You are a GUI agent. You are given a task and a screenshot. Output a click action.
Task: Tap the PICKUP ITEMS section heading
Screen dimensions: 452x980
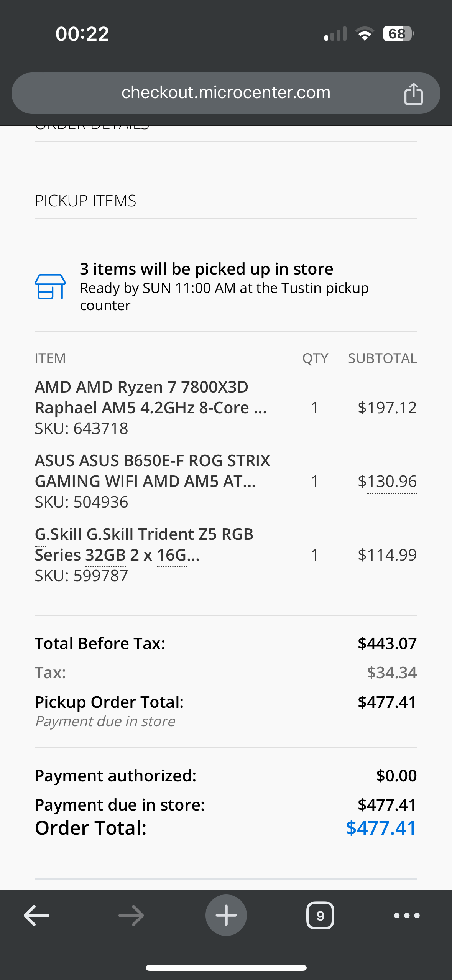point(85,201)
